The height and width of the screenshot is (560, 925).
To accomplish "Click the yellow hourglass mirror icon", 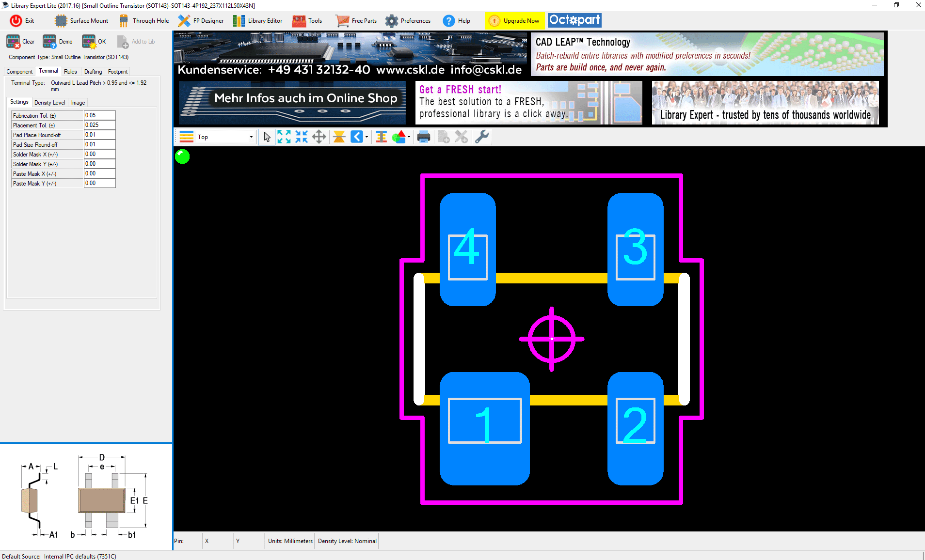I will (x=339, y=137).
